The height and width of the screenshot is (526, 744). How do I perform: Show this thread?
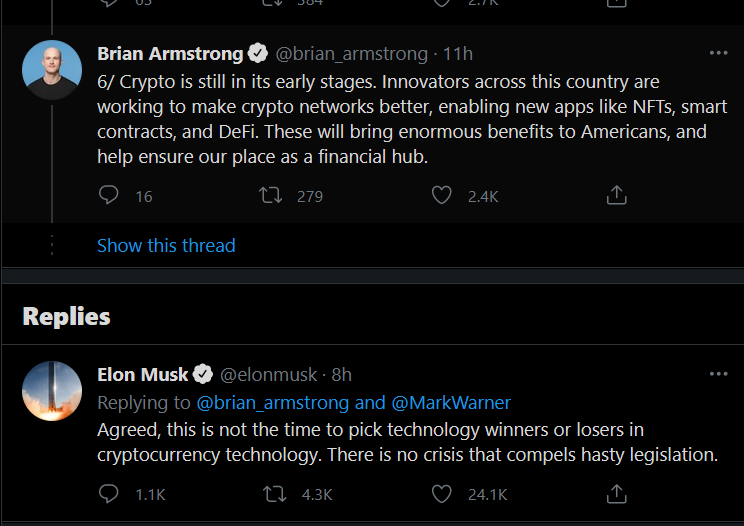coord(166,246)
